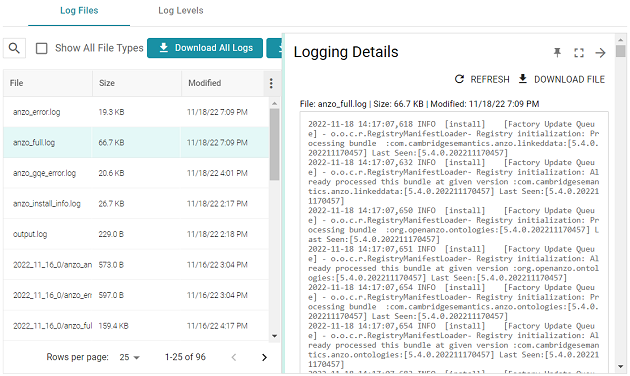Switch to the Log Levels tab
The image size is (630, 376).
(181, 11)
